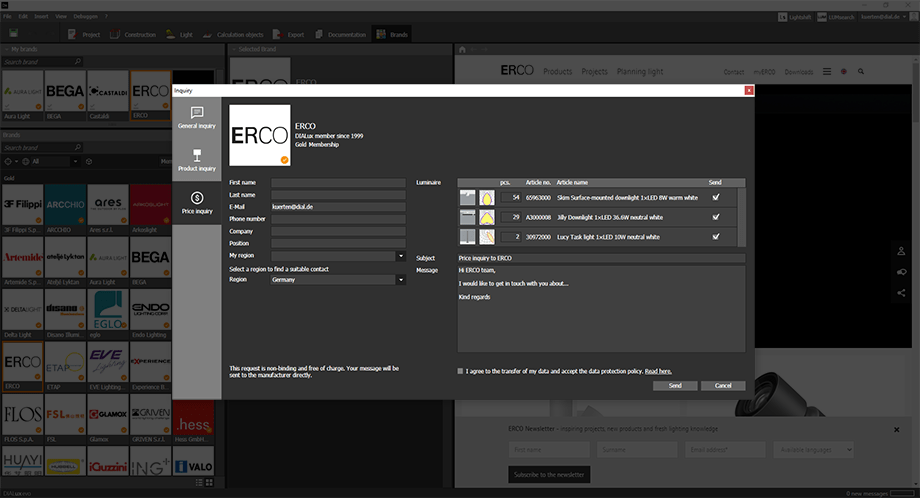920x498 pixels.
Task: Uncheck Send for Skim Surface-mounted downlight
Action: 715,198
